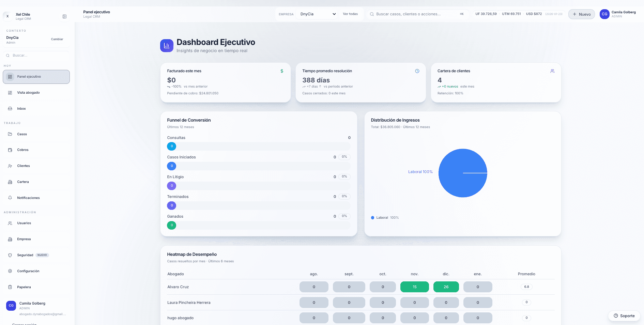The width and height of the screenshot is (644, 325).
Task: Open the Soporte help widget
Action: click(x=624, y=316)
